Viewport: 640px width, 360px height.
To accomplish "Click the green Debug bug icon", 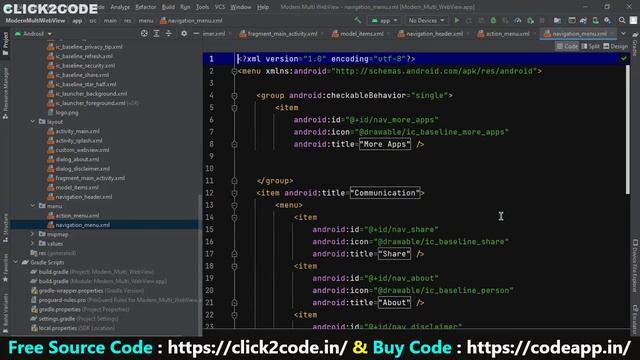I will click(493, 20).
